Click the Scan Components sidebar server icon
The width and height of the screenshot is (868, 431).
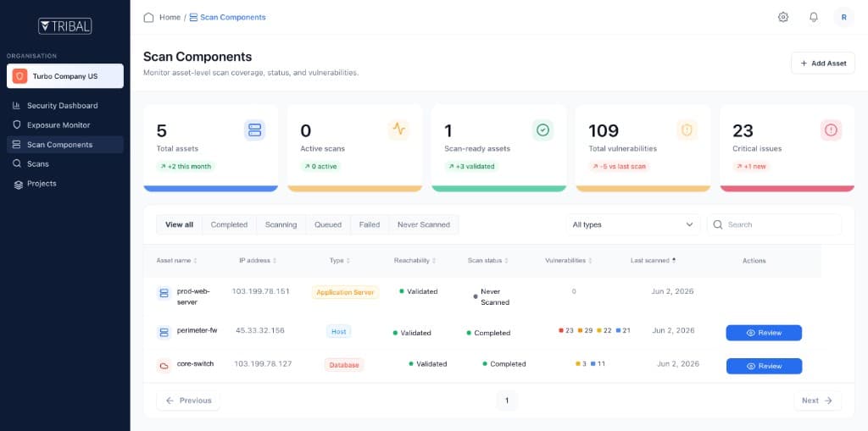pos(17,145)
